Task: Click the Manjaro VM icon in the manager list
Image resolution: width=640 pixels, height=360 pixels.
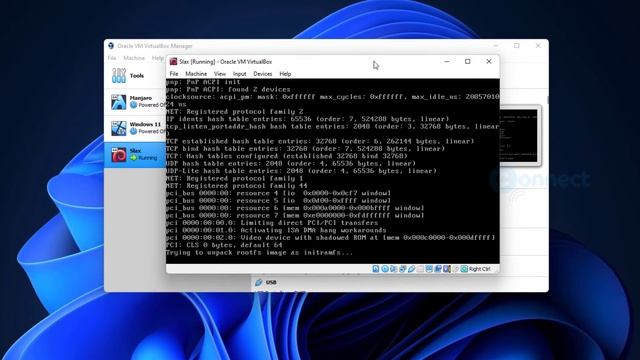Action: point(119,102)
